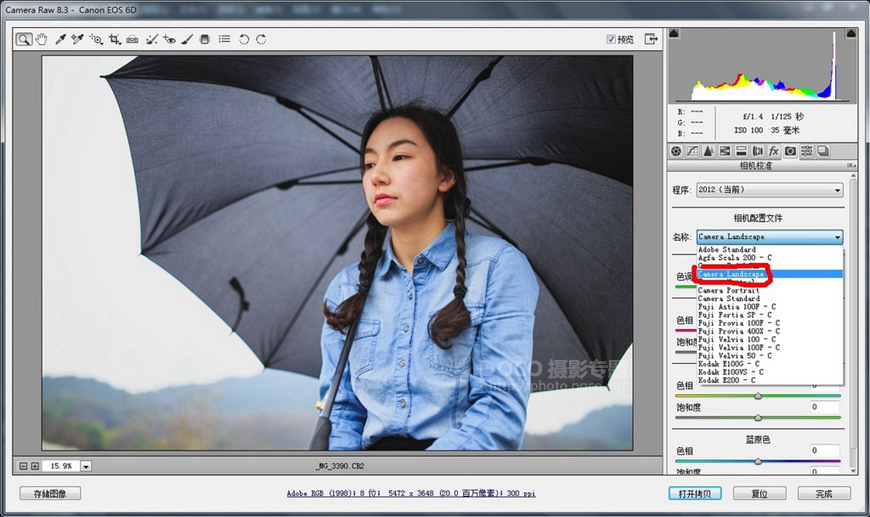
Task: Select the Color Sampler tool
Action: (78, 39)
